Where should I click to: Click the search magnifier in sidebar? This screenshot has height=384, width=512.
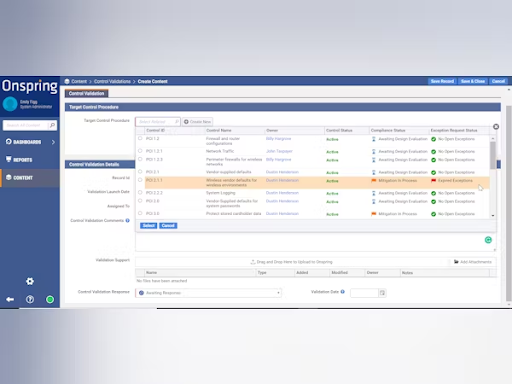pos(52,125)
